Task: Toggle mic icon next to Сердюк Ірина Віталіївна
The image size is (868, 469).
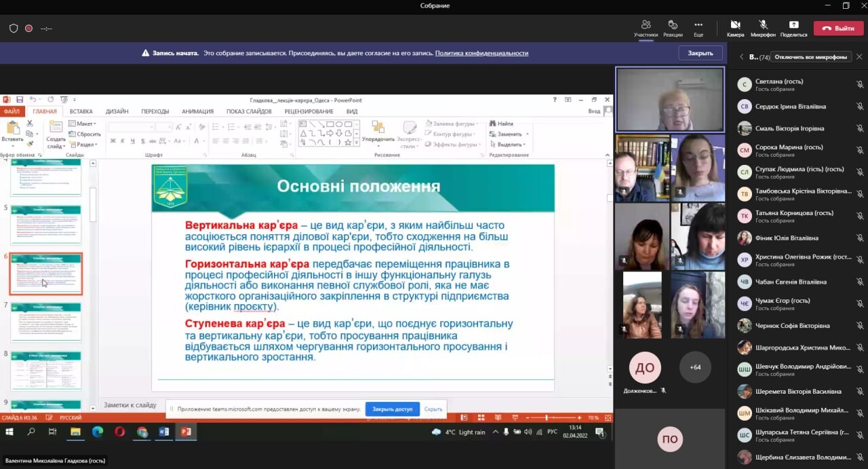Action: pyautogui.click(x=859, y=107)
